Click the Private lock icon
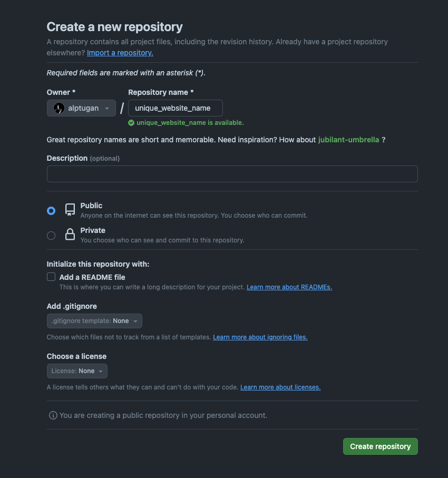This screenshot has height=478, width=448. [x=70, y=234]
